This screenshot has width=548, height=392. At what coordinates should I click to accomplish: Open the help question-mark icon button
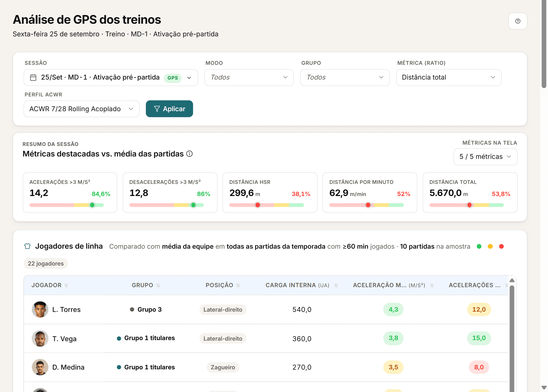click(517, 21)
